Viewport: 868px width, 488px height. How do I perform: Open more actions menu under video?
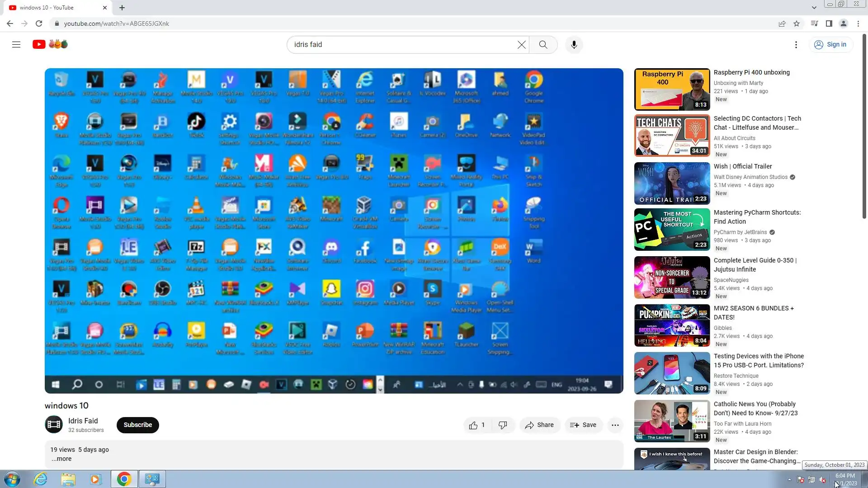pyautogui.click(x=615, y=425)
